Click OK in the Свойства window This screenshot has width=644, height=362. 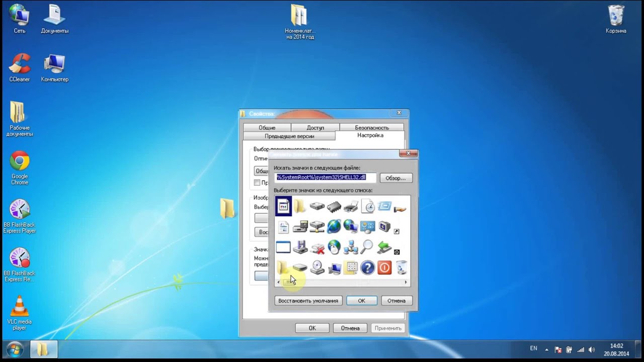[x=312, y=328]
